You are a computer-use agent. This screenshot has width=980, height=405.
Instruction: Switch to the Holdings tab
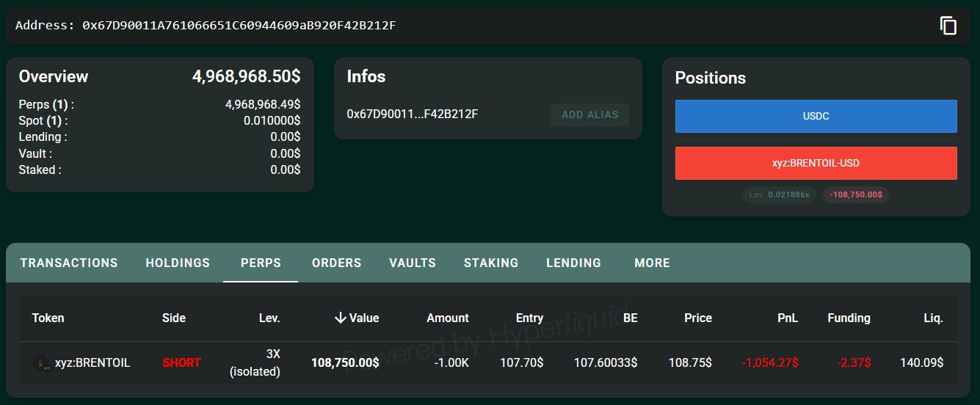pyautogui.click(x=178, y=263)
